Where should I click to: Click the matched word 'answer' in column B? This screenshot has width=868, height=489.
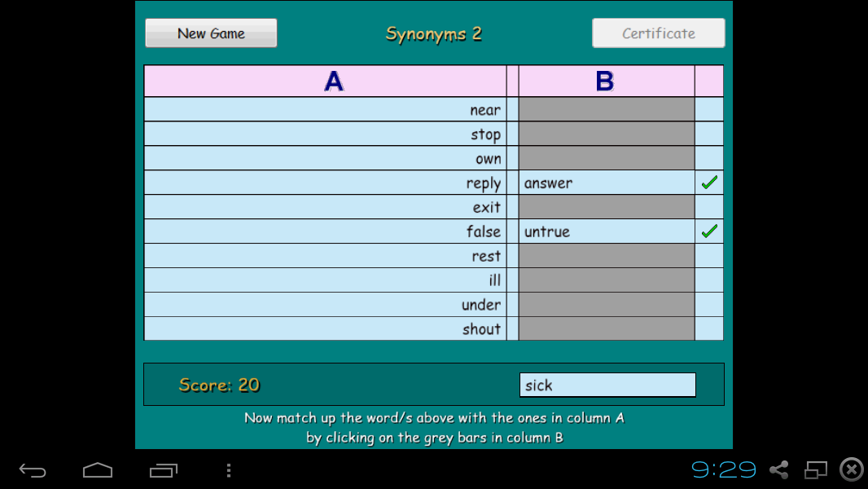click(x=548, y=183)
